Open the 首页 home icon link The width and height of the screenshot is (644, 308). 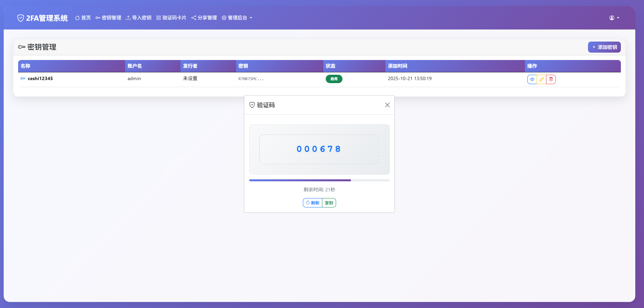[77, 18]
